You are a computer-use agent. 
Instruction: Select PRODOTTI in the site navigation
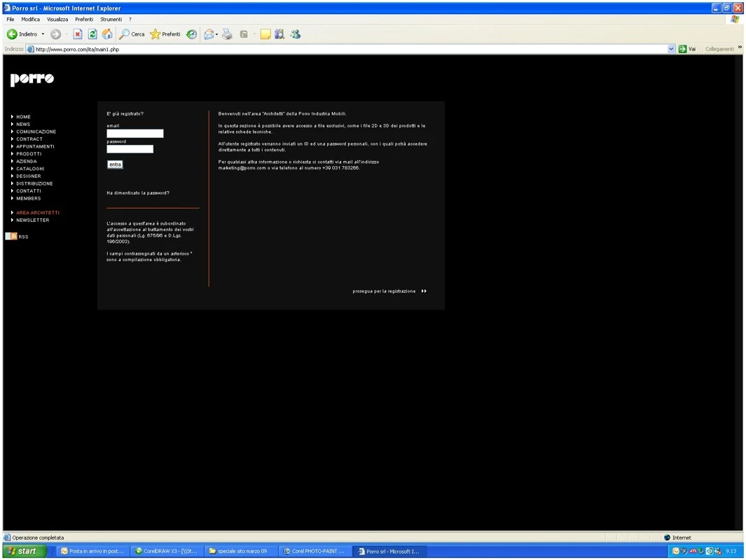click(29, 154)
